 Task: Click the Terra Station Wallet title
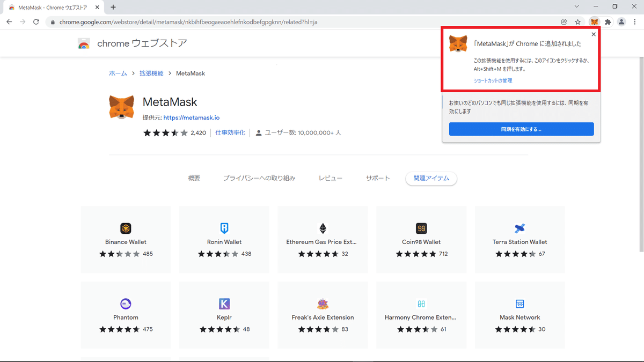pos(519,242)
